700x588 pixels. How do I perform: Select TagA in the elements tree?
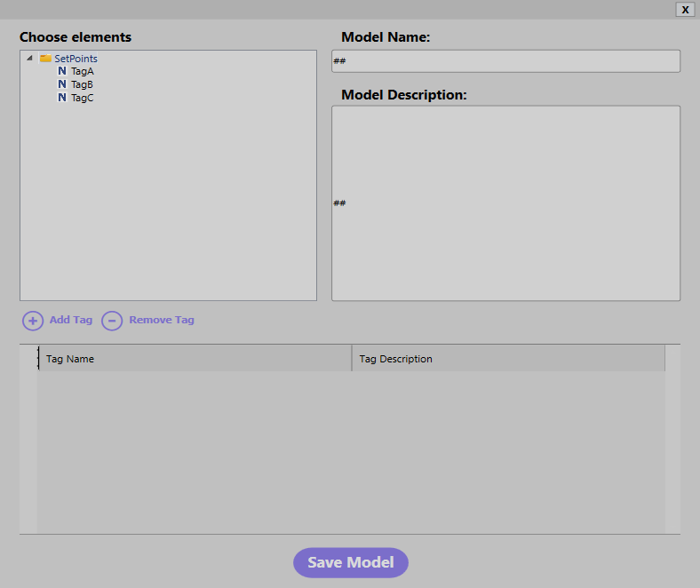83,71
